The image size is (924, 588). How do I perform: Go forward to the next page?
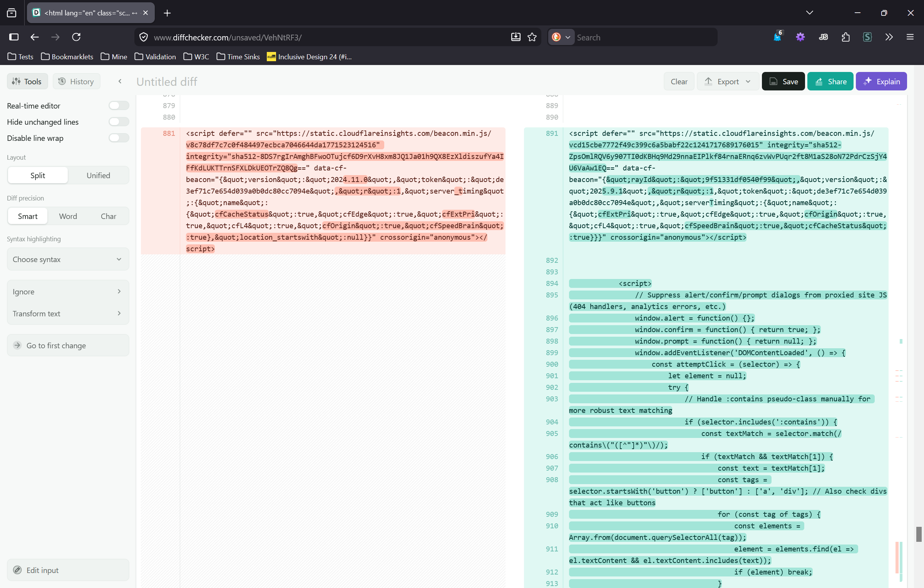(55, 37)
